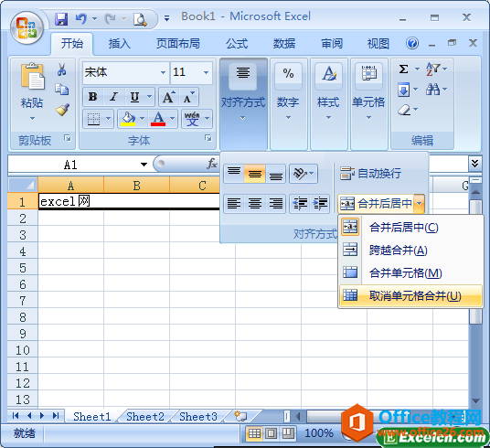The image size is (490, 448).
Task: Increase indent icon
Action: coord(320,204)
